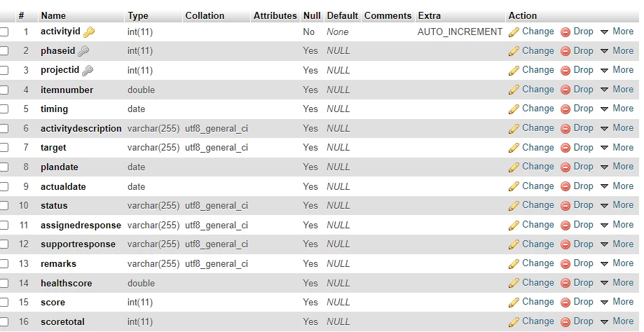Click the pencil Change icon for target row
The image size is (644, 332).
pyautogui.click(x=514, y=148)
